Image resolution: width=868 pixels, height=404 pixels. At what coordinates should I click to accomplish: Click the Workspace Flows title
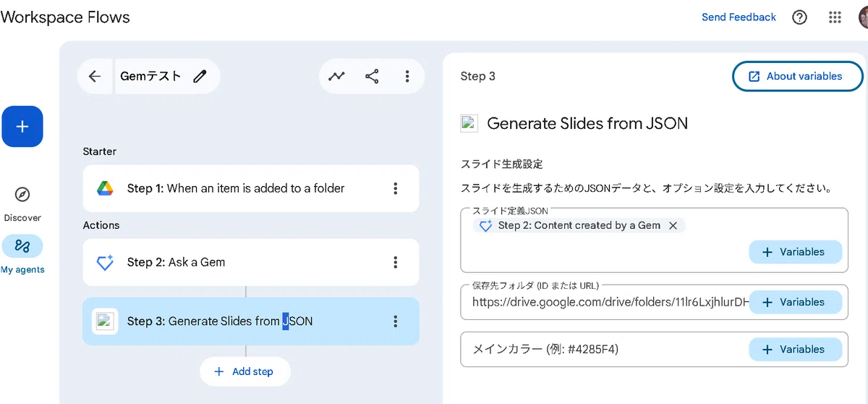pos(65,17)
